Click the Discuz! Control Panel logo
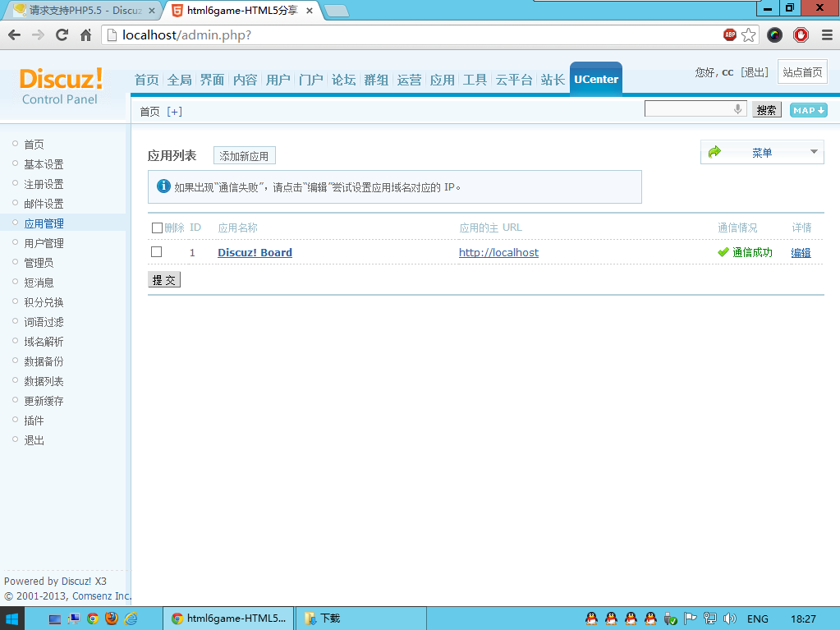 tap(61, 85)
